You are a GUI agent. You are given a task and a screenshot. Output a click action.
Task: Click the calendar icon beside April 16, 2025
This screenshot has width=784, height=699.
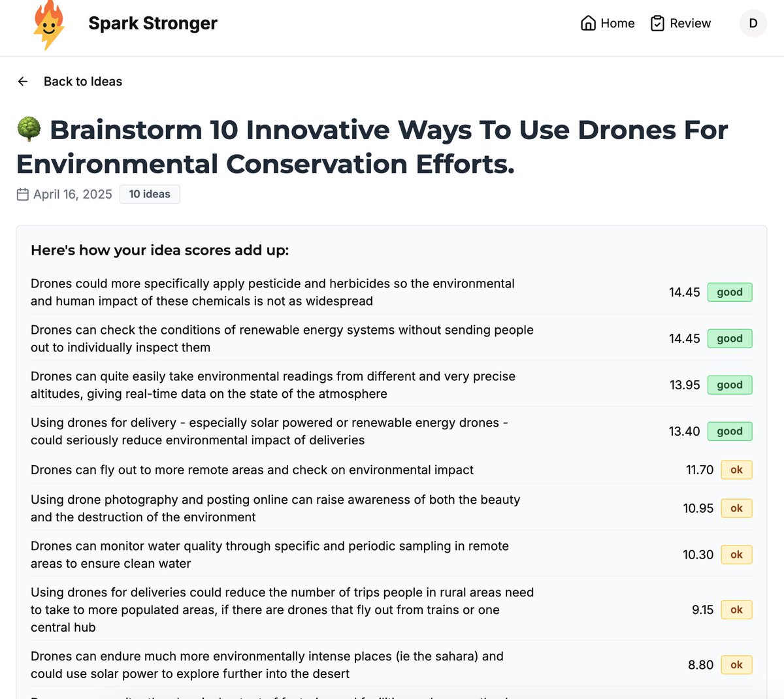22,194
